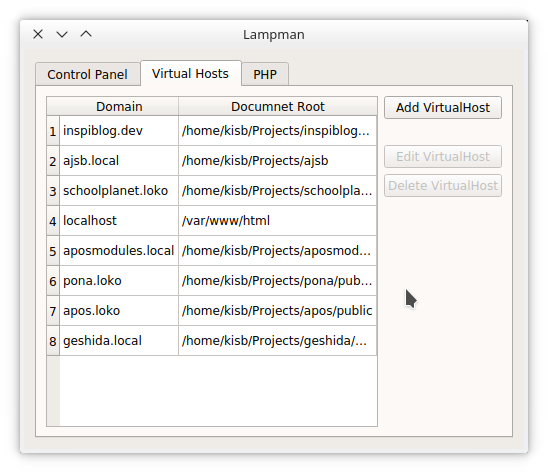
Task: Select row header number 6
Action: (x=53, y=281)
